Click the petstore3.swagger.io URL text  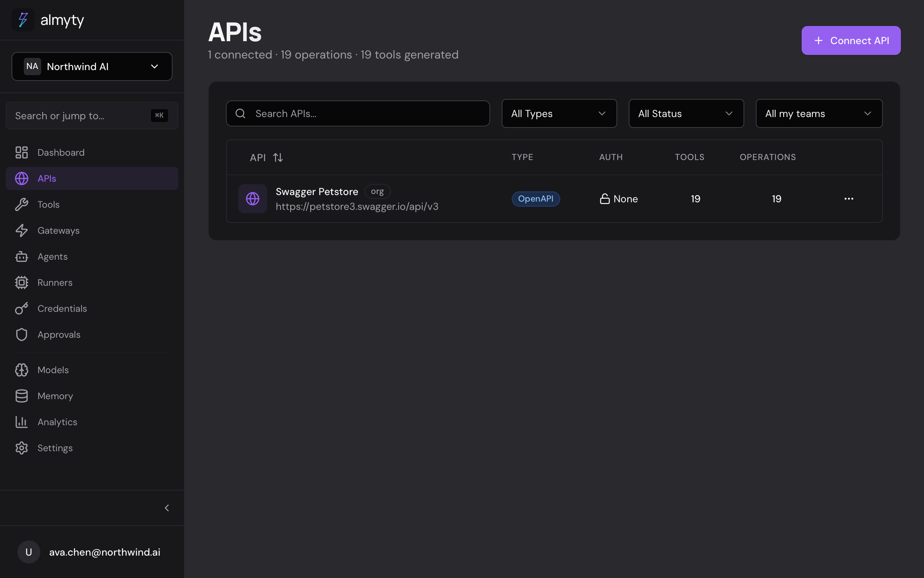pos(357,207)
